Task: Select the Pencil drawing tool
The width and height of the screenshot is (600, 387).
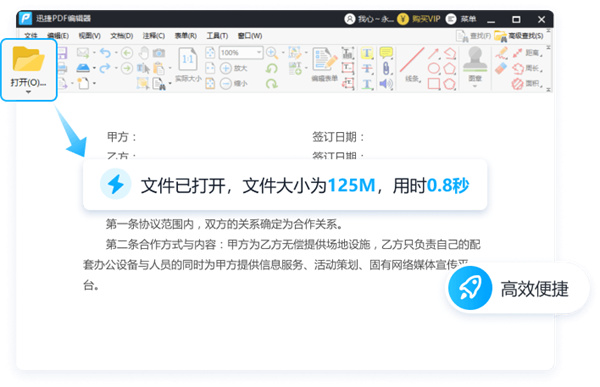Action: [x=501, y=53]
